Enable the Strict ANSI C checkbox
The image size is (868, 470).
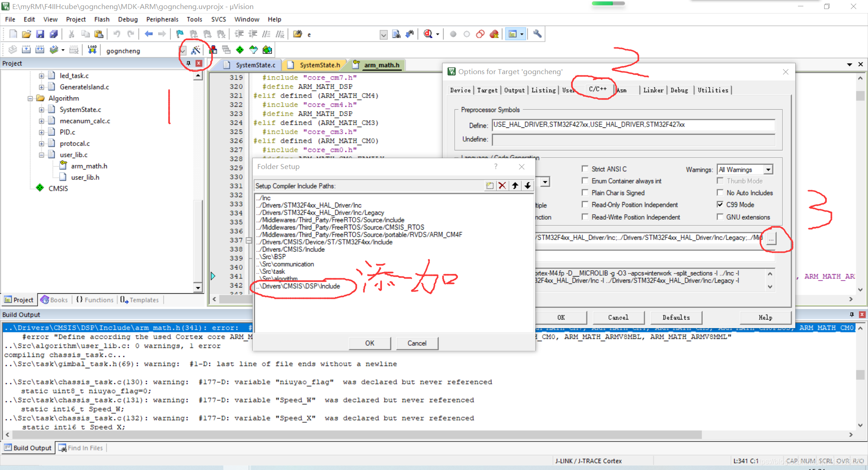pyautogui.click(x=585, y=169)
